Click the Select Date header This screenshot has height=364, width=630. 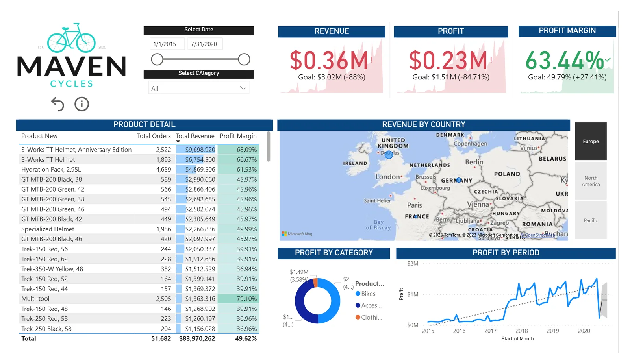click(x=199, y=30)
